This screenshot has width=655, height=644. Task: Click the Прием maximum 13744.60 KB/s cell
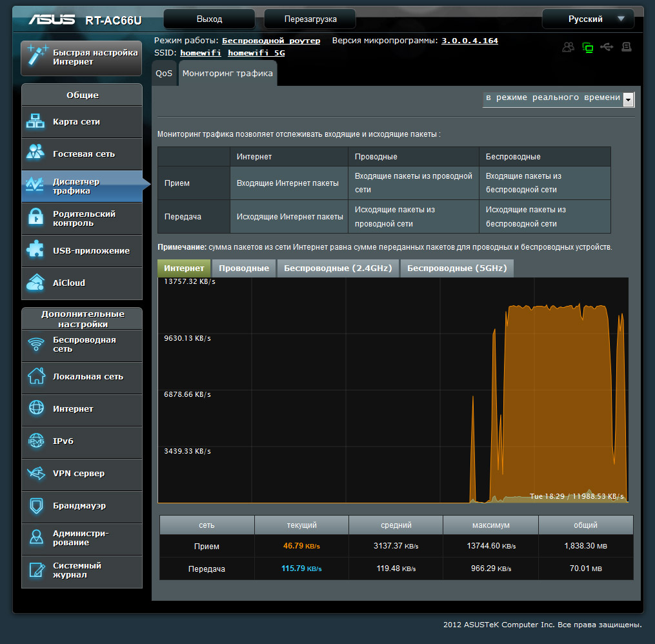[x=491, y=546]
